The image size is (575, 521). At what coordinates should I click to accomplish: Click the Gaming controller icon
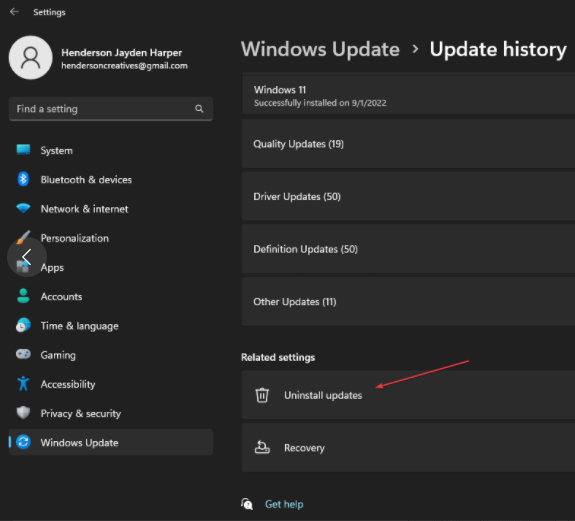pyautogui.click(x=23, y=354)
